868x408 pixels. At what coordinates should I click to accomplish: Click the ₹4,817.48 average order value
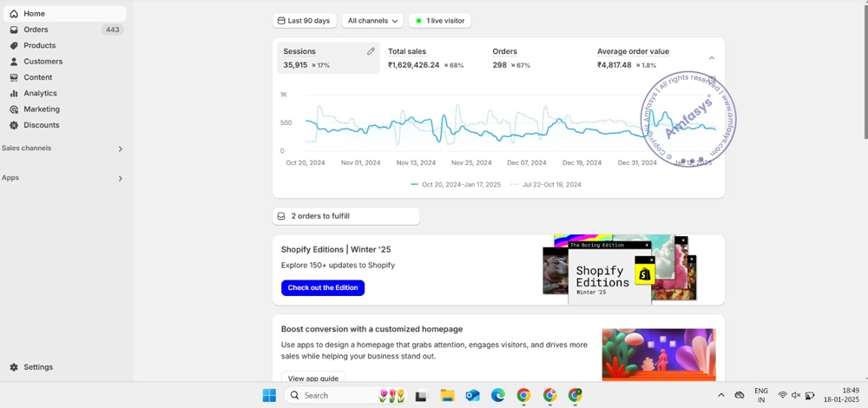tap(615, 65)
